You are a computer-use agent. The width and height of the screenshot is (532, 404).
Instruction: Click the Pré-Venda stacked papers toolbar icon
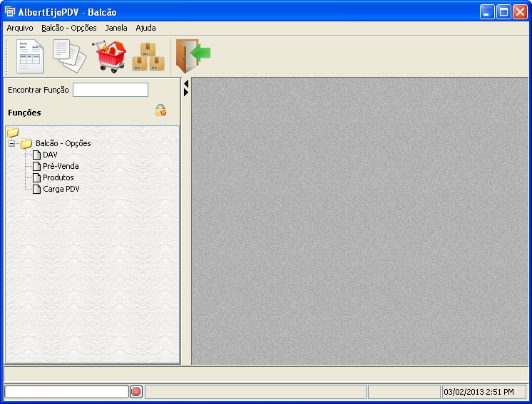click(70, 56)
